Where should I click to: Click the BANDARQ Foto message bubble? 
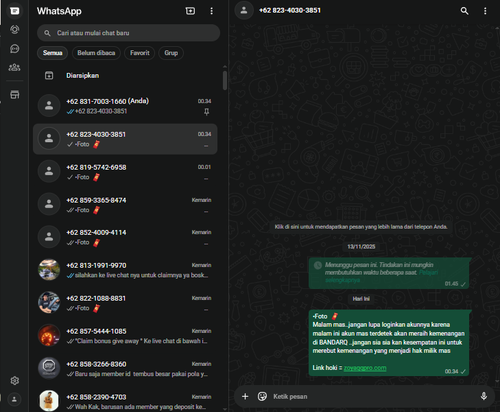[389, 343]
